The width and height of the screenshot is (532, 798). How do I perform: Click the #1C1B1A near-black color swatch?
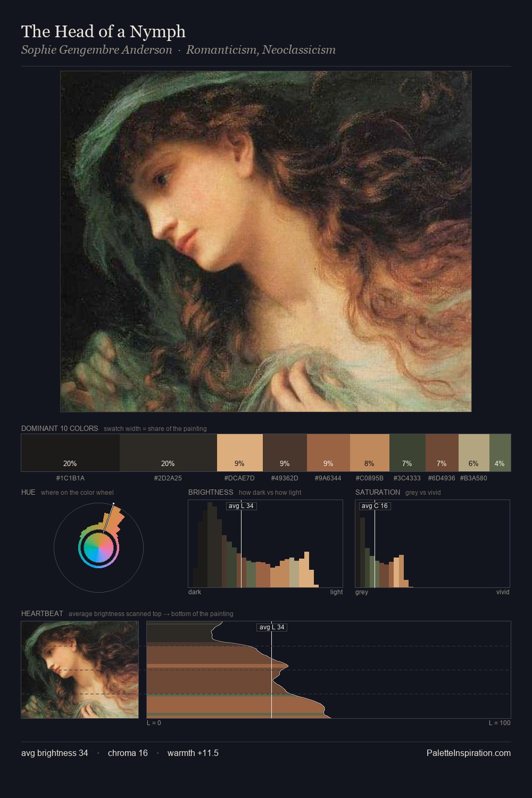70,453
